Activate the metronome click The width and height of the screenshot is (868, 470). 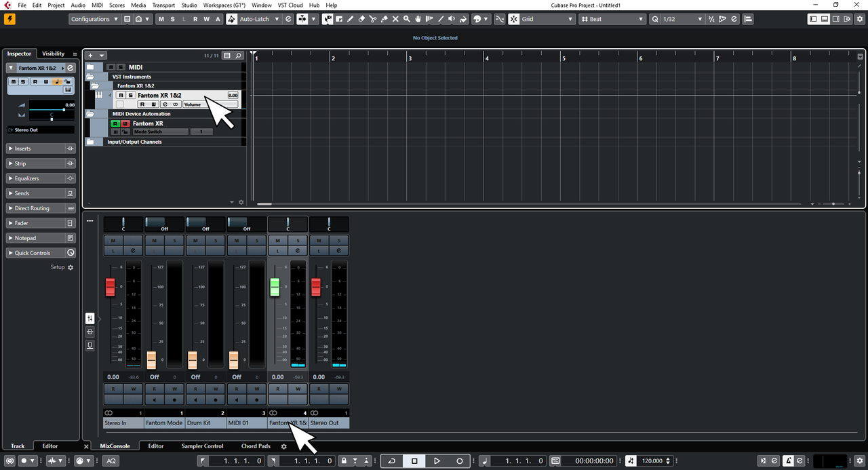click(x=789, y=461)
